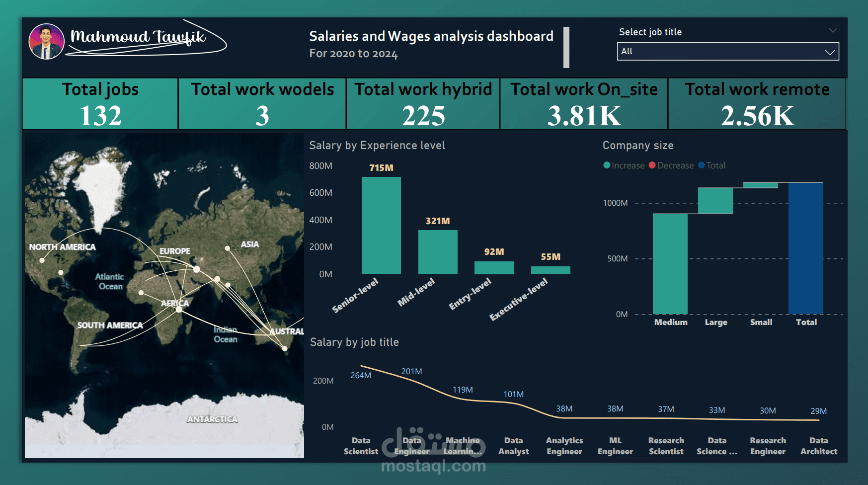Click the Medium axis label under waterfall chart
The width and height of the screenshot is (868, 485).
[x=671, y=322]
